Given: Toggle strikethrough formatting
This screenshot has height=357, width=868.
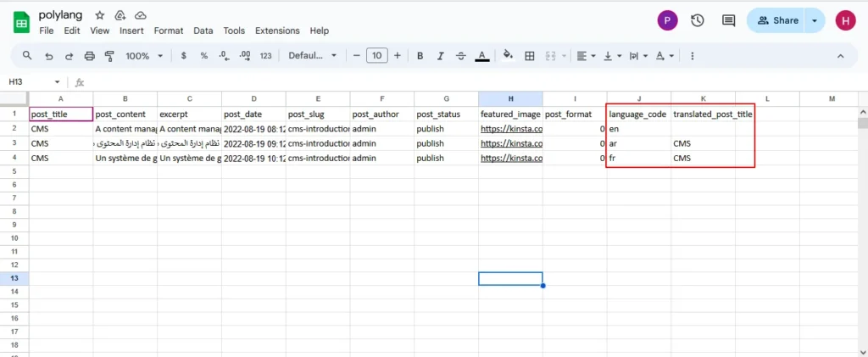Looking at the screenshot, I should (x=461, y=56).
